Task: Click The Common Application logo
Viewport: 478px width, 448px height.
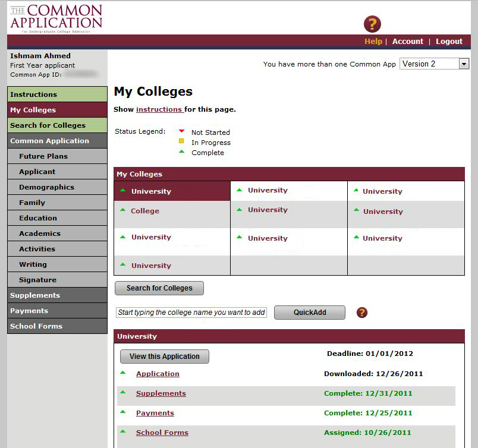Action: [56, 18]
